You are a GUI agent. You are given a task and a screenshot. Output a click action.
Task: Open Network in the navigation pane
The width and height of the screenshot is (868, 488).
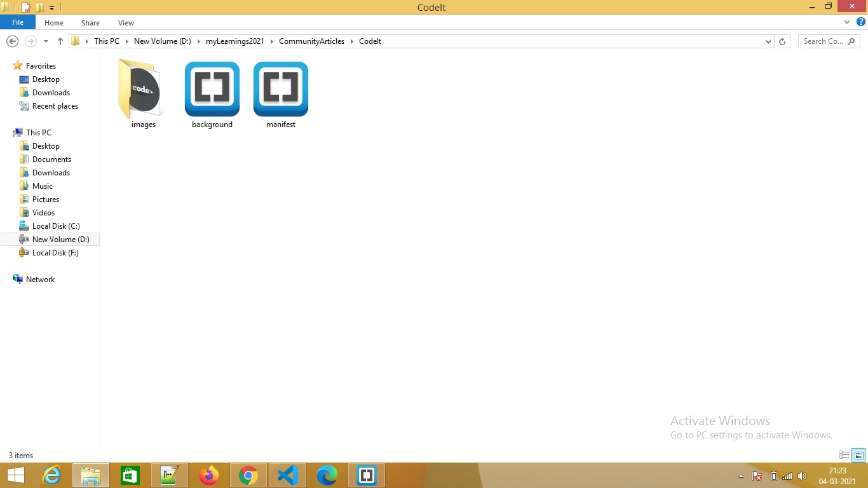40,280
